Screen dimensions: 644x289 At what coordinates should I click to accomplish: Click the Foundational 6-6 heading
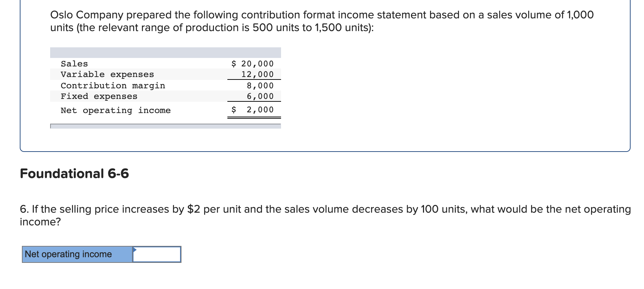point(74,173)
